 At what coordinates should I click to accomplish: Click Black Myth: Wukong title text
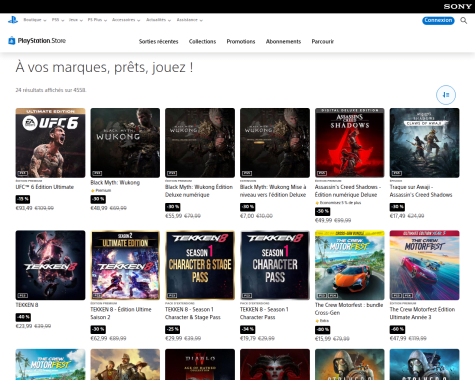pyautogui.click(x=115, y=183)
